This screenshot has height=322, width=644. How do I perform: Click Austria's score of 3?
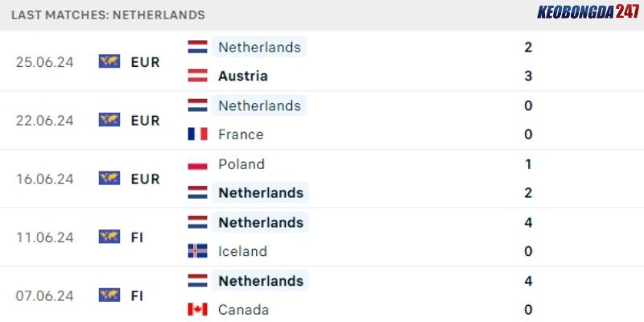click(528, 76)
